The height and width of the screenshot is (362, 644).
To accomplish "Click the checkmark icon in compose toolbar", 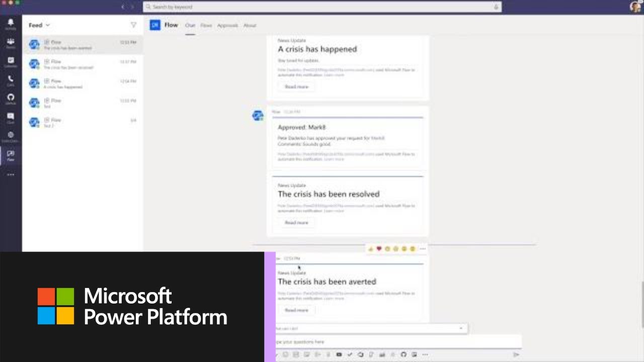I will click(350, 354).
